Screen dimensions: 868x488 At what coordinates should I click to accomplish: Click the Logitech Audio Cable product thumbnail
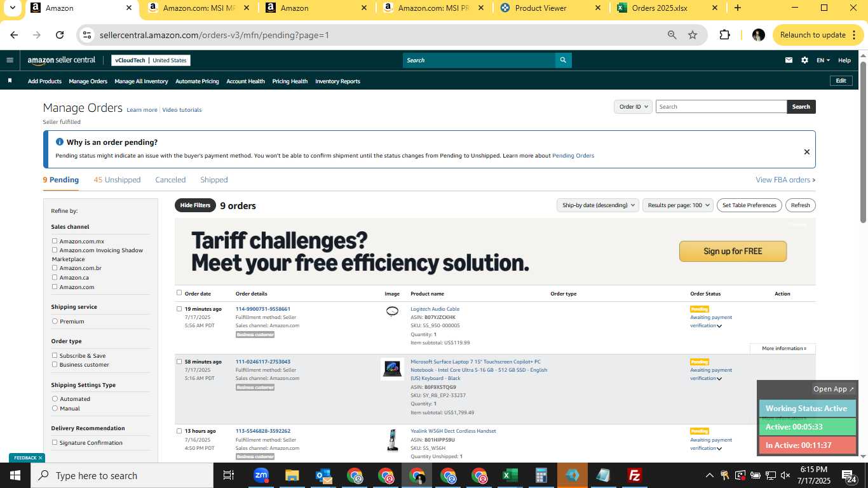(x=392, y=311)
